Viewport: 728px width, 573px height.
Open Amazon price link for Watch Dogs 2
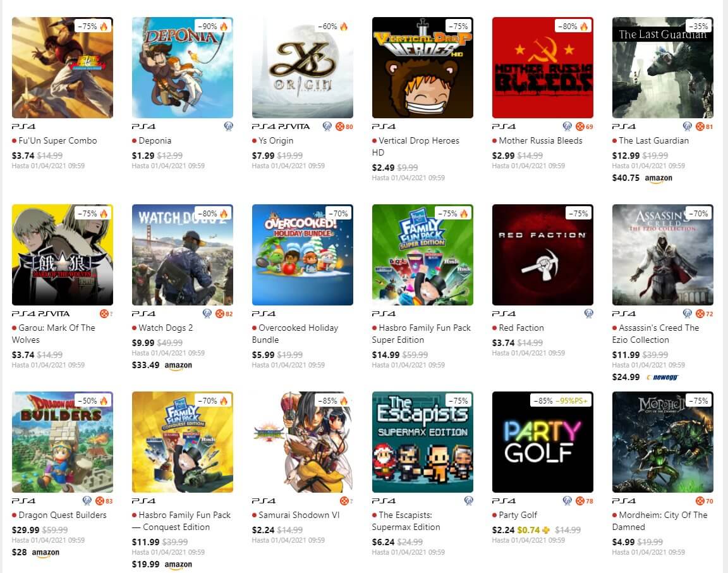click(x=162, y=366)
